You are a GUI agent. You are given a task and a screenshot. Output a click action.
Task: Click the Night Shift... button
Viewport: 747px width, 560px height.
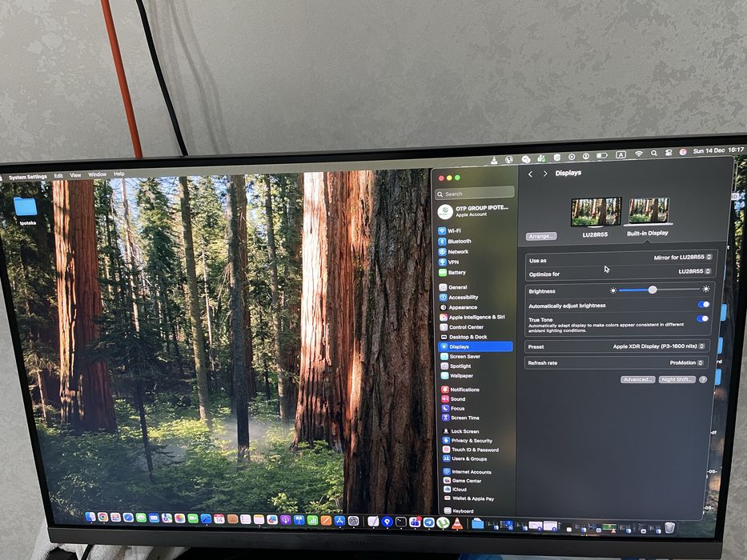point(677,379)
